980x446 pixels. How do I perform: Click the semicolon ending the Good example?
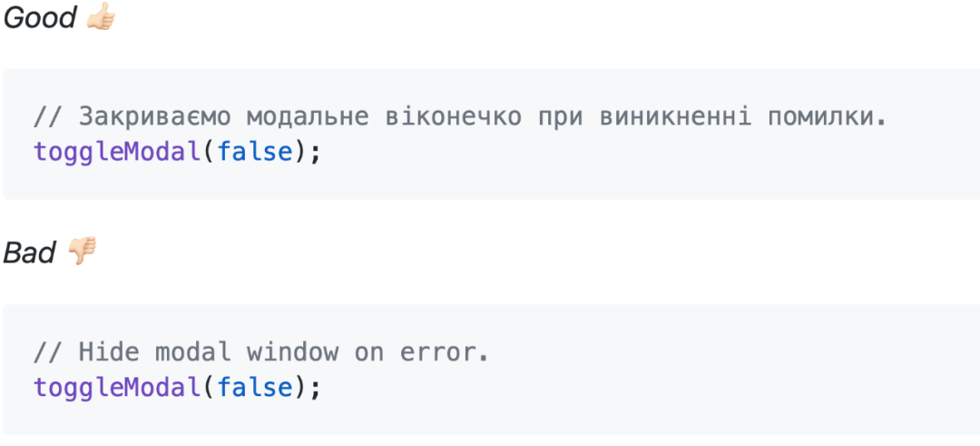point(315,152)
